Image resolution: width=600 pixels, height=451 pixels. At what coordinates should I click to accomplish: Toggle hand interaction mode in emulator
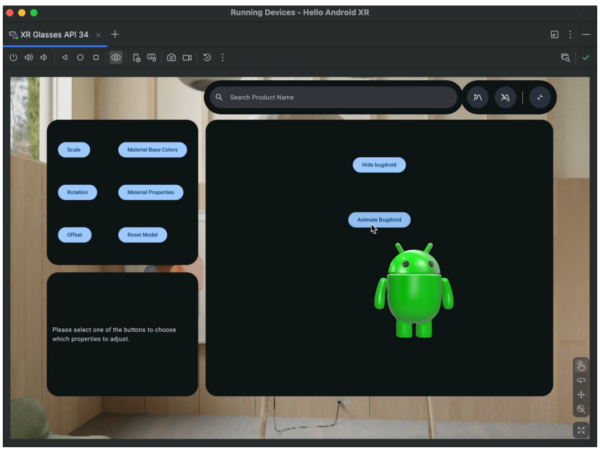pos(581,365)
